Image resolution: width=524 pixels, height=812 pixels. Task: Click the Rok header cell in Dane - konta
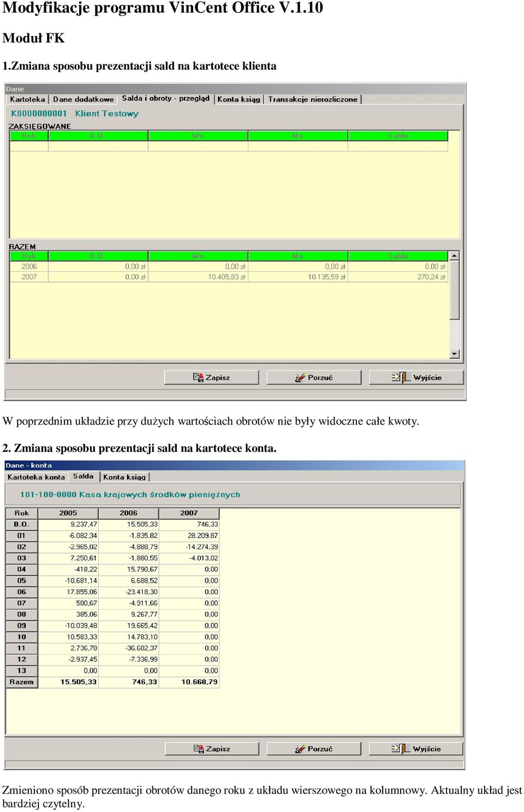pyautogui.click(x=22, y=513)
